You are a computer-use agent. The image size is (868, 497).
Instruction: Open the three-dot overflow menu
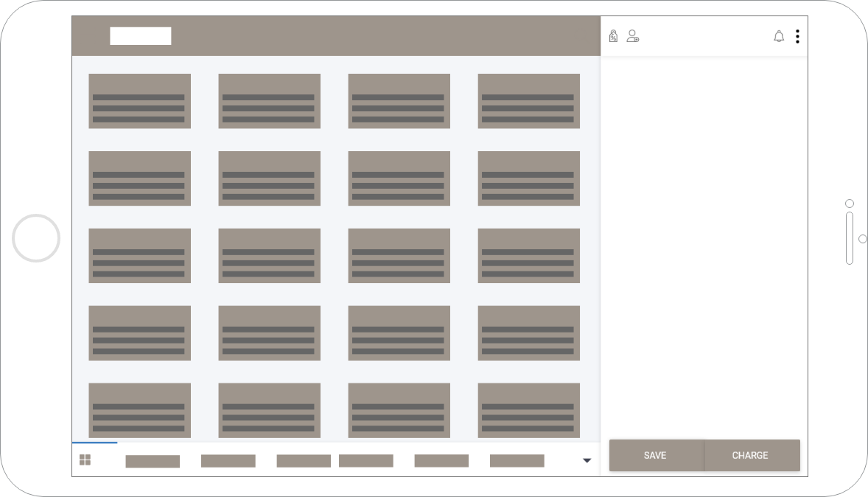click(x=797, y=36)
